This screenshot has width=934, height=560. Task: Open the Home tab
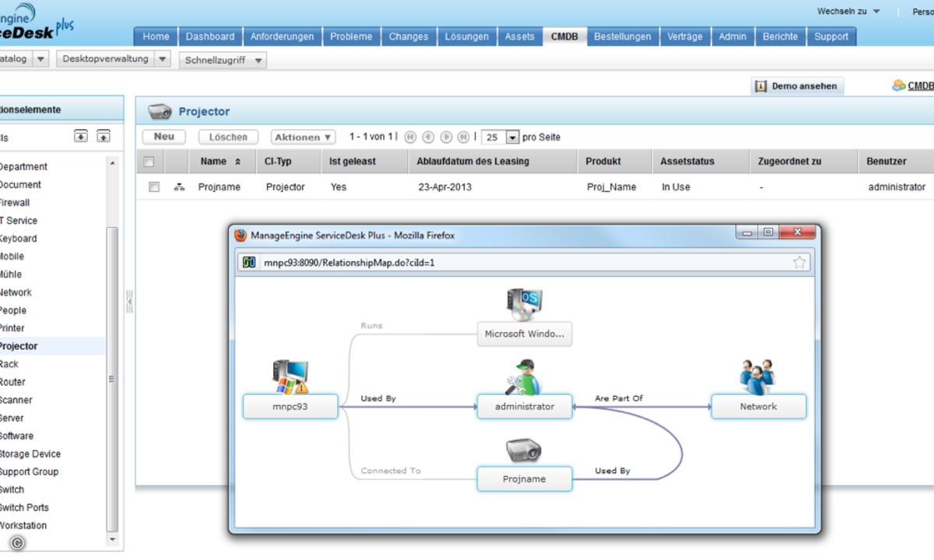tap(156, 37)
